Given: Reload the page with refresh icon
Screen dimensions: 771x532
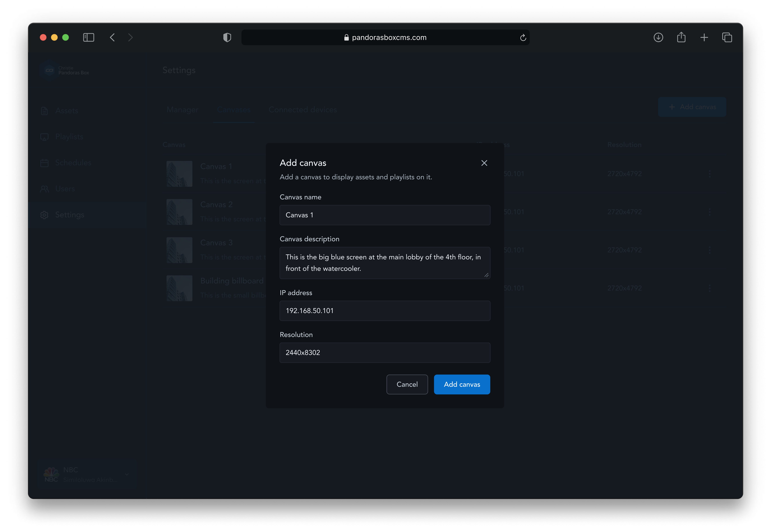Looking at the screenshot, I should click(523, 38).
